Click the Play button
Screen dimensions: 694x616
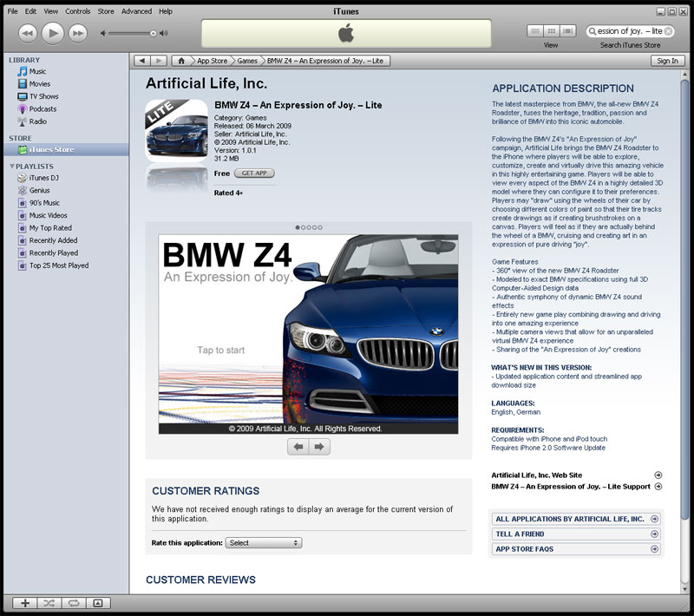[53, 33]
